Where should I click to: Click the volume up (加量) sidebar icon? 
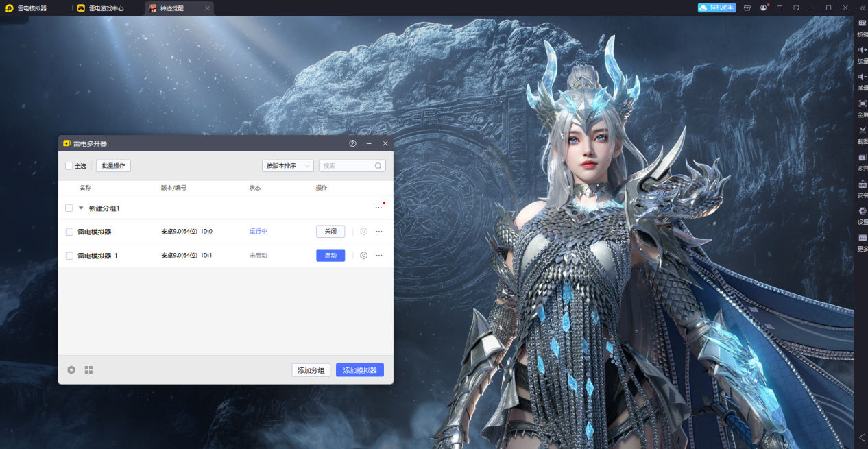[862, 50]
